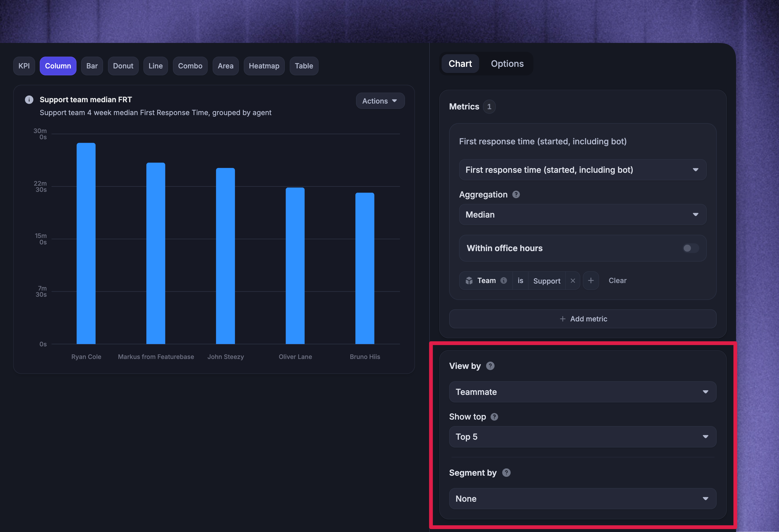This screenshot has height=532, width=779.
Task: Click the 'Bruno Hiis' axis label
Action: tap(365, 357)
